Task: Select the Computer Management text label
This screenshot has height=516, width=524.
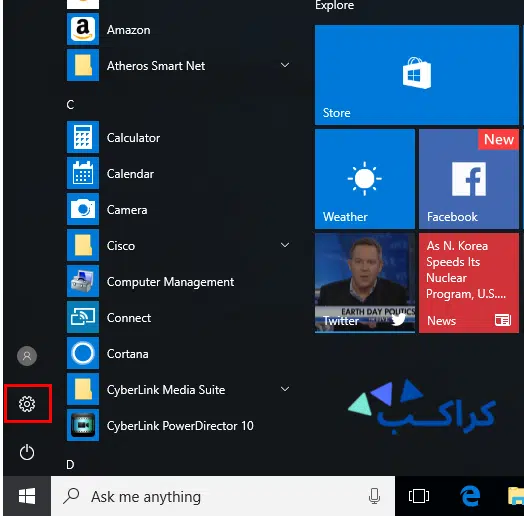Action: point(170,282)
